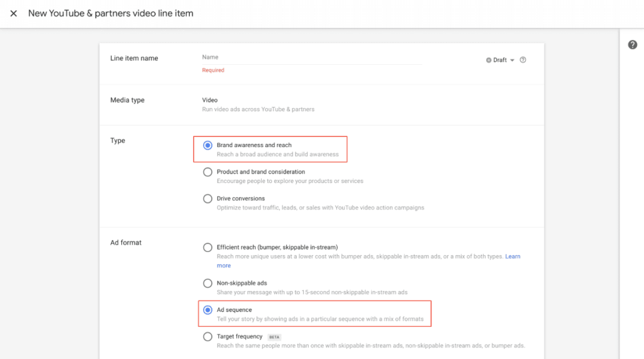The image size is (644, 359).
Task: Select Target frequency ad format
Action: pos(208,337)
